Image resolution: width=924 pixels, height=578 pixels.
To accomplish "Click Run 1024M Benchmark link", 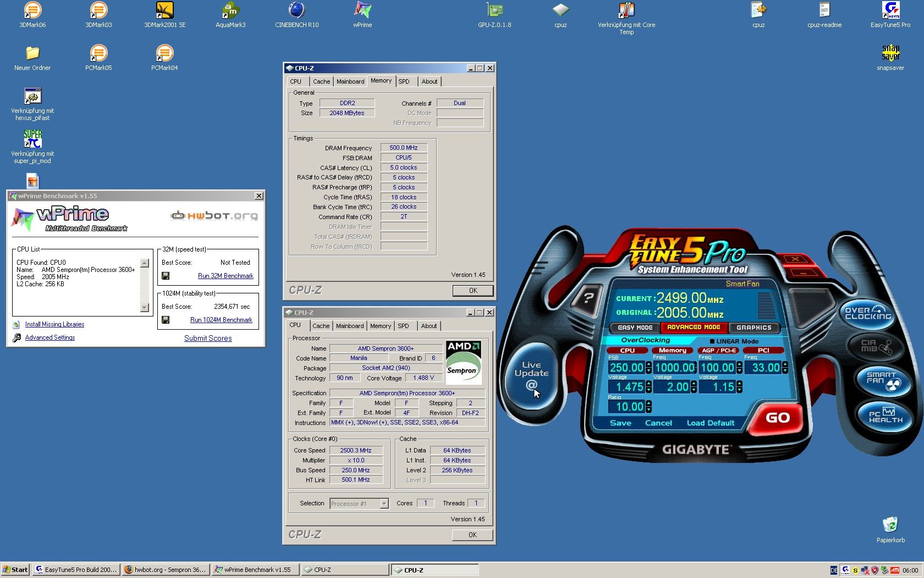I will click(x=221, y=320).
